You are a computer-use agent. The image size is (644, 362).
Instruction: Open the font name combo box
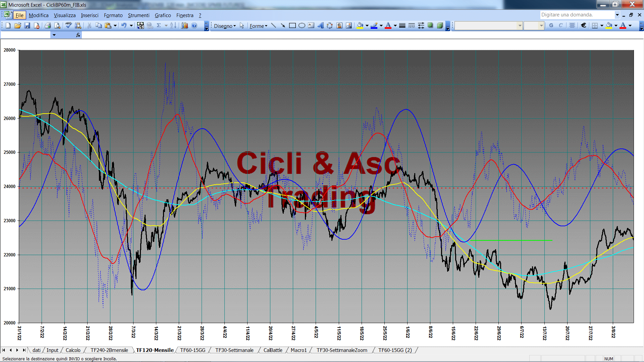[x=489, y=25]
